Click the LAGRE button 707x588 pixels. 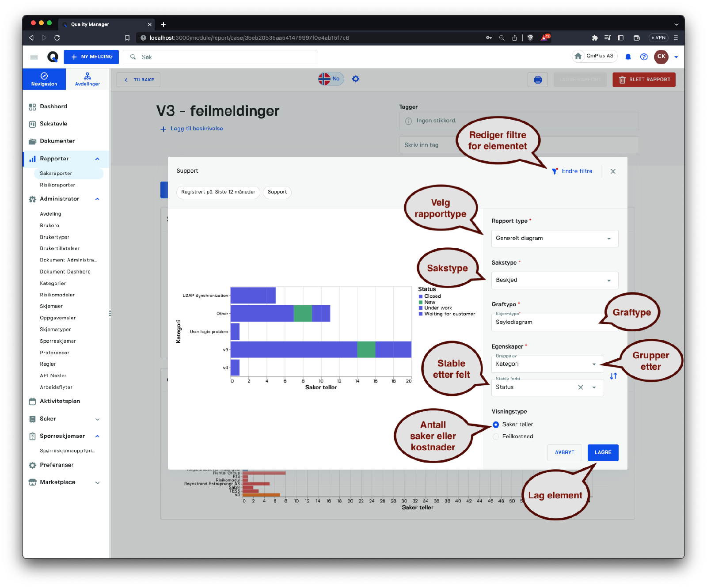coord(603,453)
